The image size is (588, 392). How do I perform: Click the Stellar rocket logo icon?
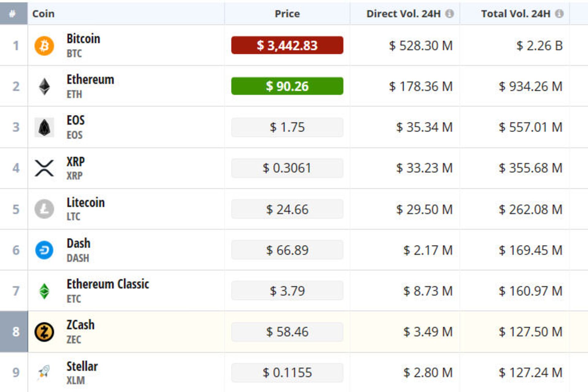click(x=44, y=372)
